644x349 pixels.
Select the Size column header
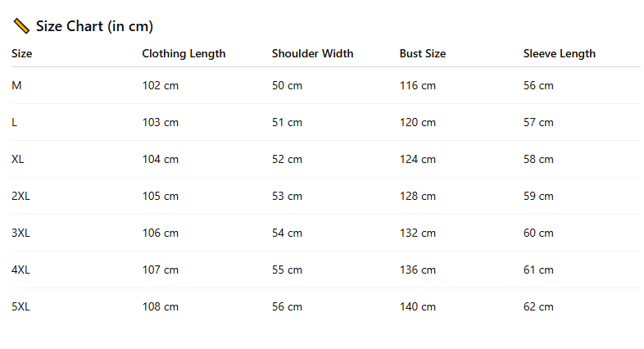(x=22, y=54)
